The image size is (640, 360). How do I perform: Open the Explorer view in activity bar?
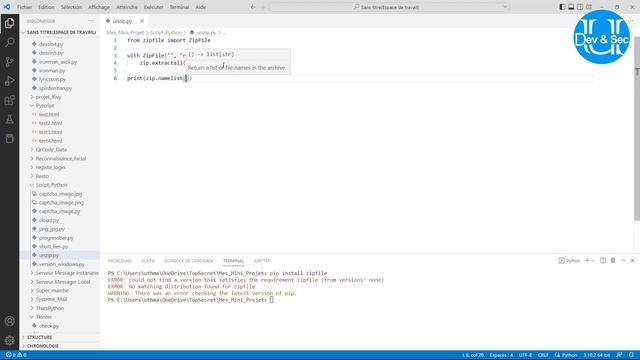click(x=9, y=23)
